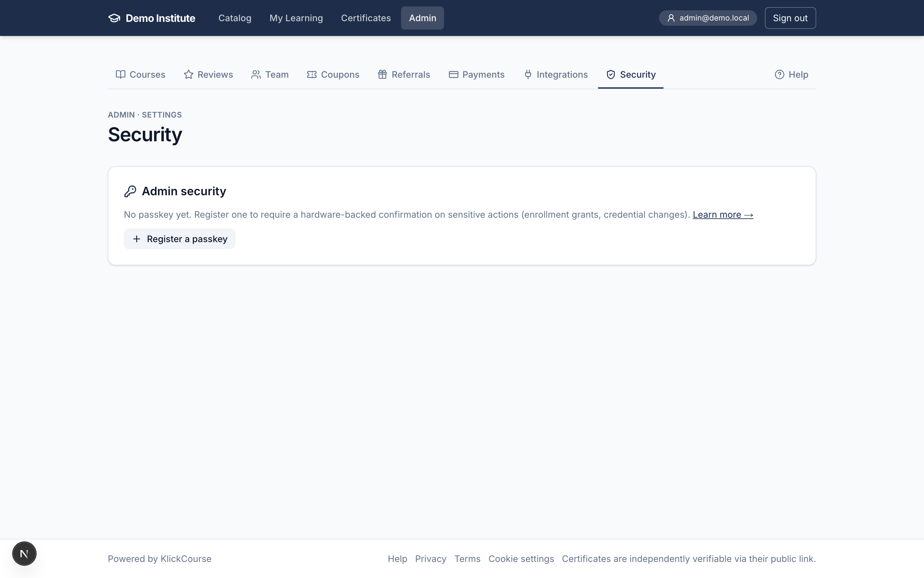Click the Integrations plug icon

click(x=528, y=74)
